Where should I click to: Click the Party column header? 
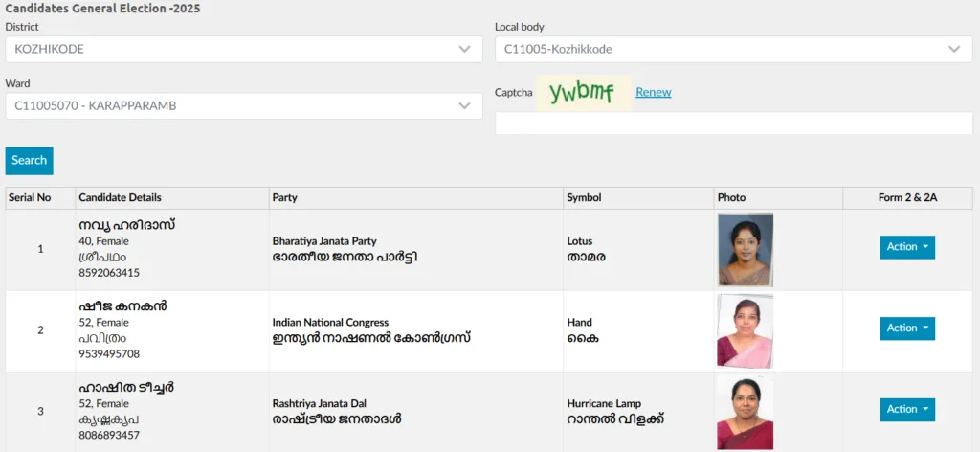[285, 198]
